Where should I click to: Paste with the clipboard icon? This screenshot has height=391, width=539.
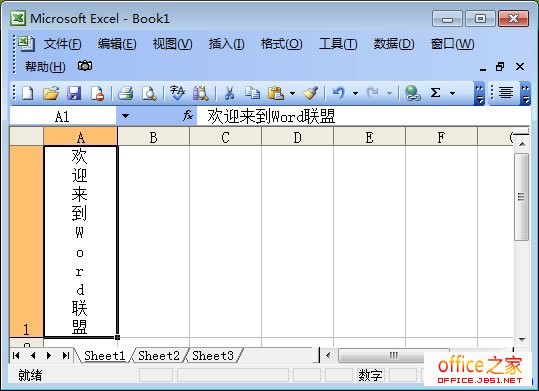pyautogui.click(x=276, y=93)
